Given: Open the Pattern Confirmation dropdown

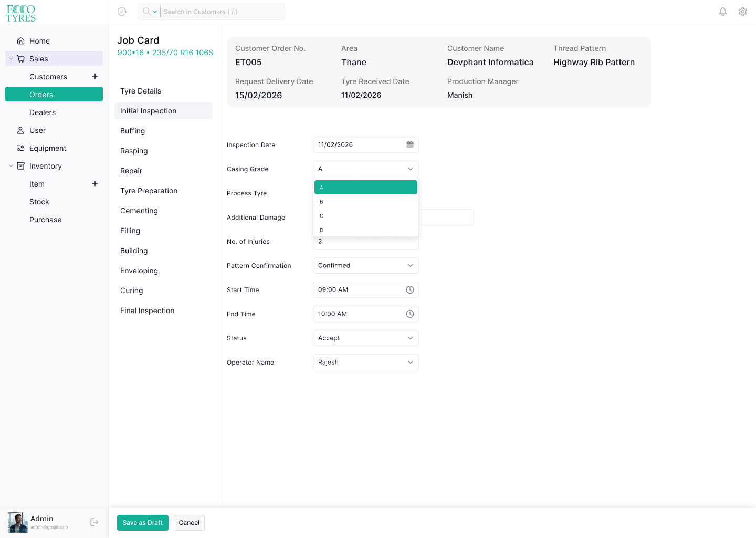Looking at the screenshot, I should [366, 265].
